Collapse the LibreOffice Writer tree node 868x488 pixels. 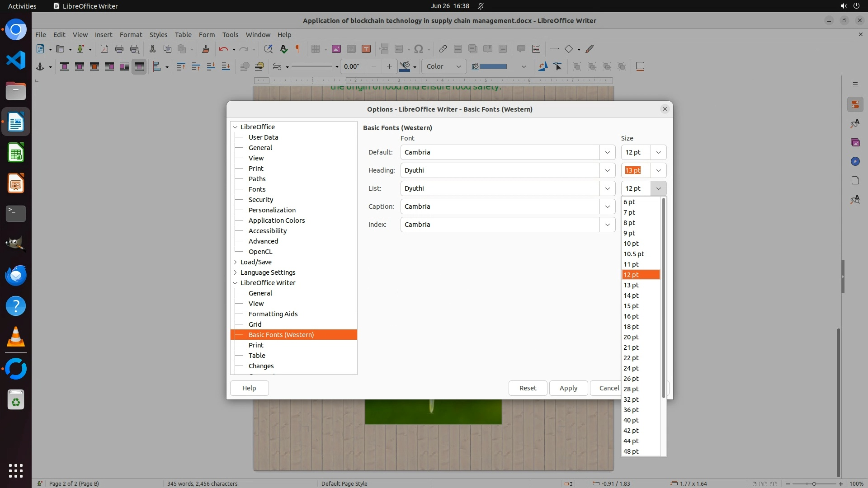click(x=235, y=283)
